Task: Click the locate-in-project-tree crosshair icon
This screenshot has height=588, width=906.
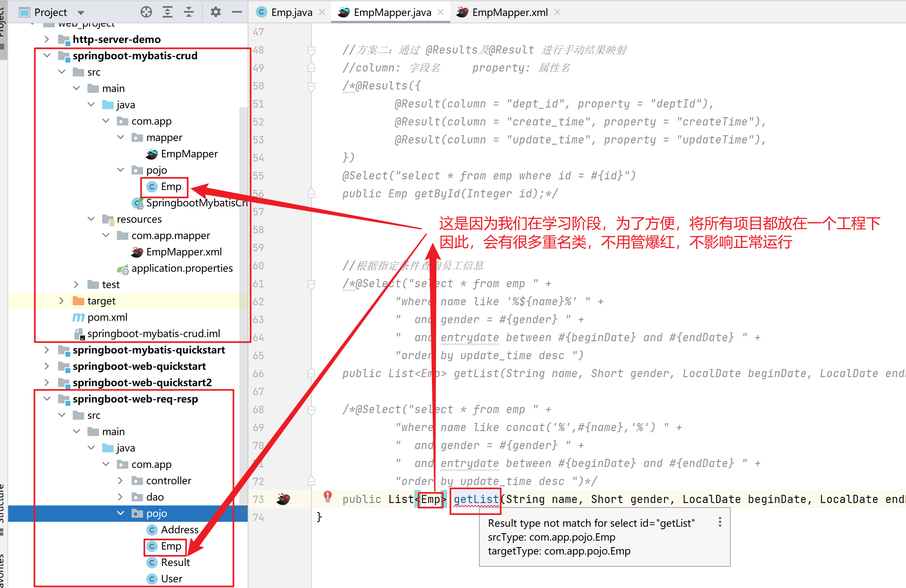Action: click(x=146, y=12)
